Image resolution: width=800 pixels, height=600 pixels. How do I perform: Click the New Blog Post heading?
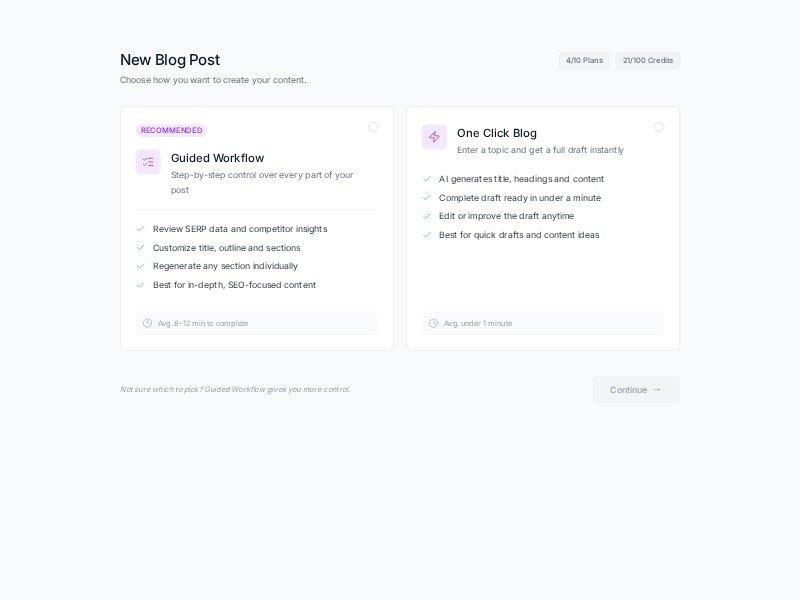click(x=169, y=60)
